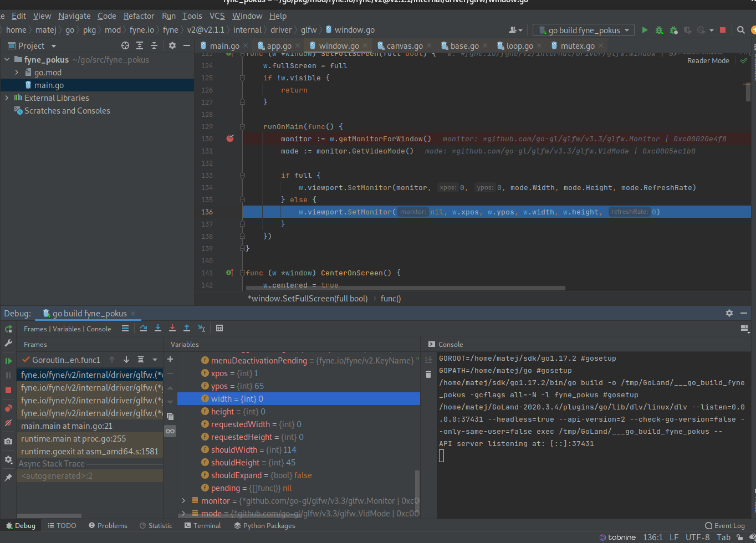Open Evaluate Expression calculator icon
This screenshot has width=756, height=543.
coord(219,328)
